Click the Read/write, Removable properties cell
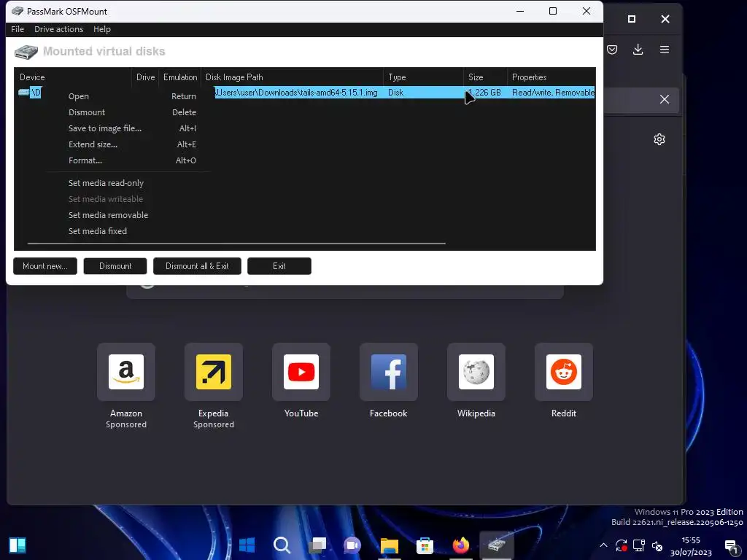This screenshot has width=747, height=560. (x=553, y=93)
